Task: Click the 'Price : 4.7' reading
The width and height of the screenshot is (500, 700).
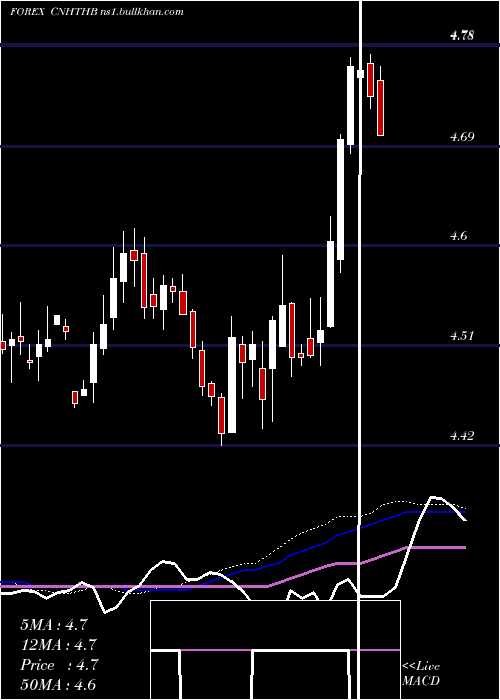Action: pos(59,665)
